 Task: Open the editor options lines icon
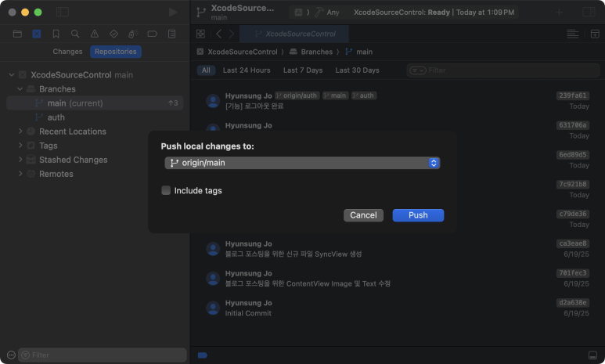[573, 34]
